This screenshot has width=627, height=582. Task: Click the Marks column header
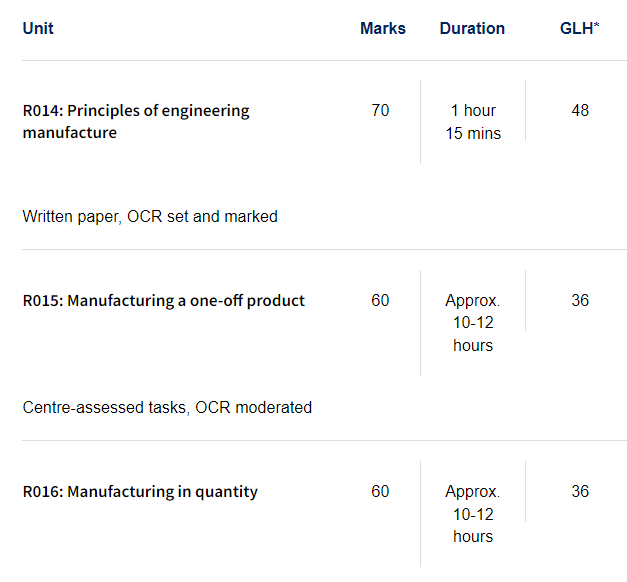click(383, 28)
